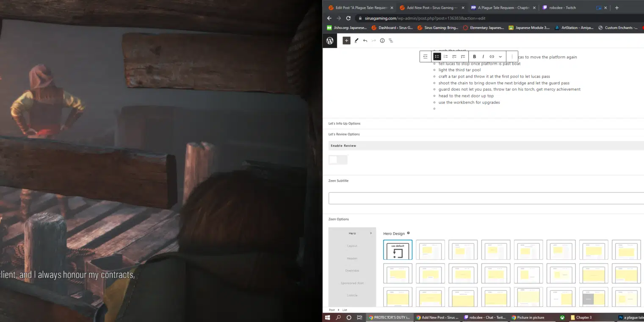644x322 pixels.
Task: Click the Zeen Subtitle input field
Action: click(x=486, y=198)
